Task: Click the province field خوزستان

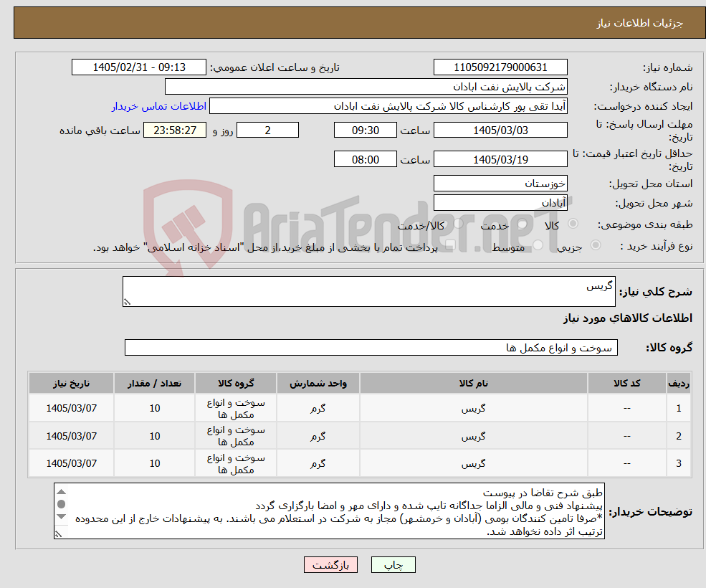Action: pyautogui.click(x=500, y=184)
